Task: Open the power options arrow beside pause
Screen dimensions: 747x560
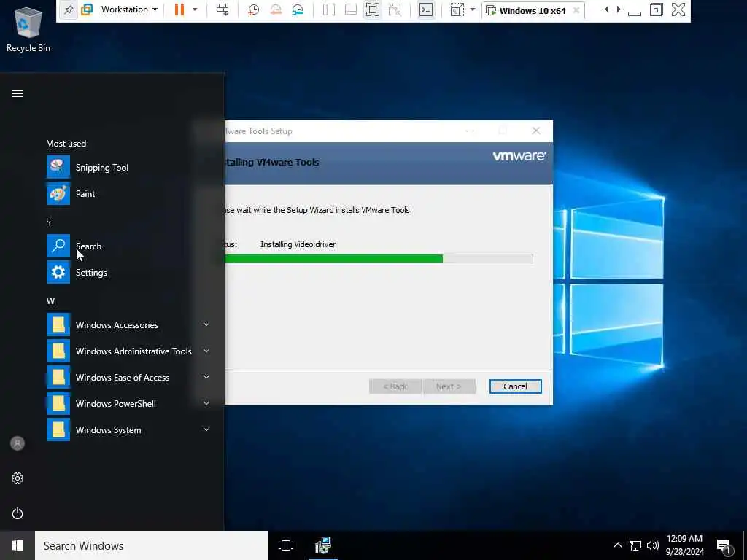Action: pyautogui.click(x=194, y=9)
